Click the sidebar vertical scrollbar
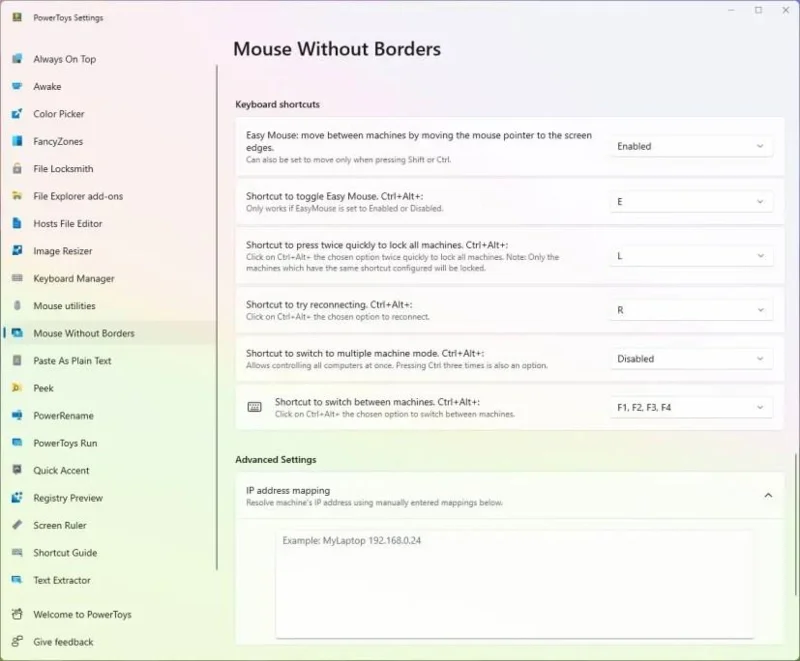This screenshot has height=661, width=800. click(217, 317)
